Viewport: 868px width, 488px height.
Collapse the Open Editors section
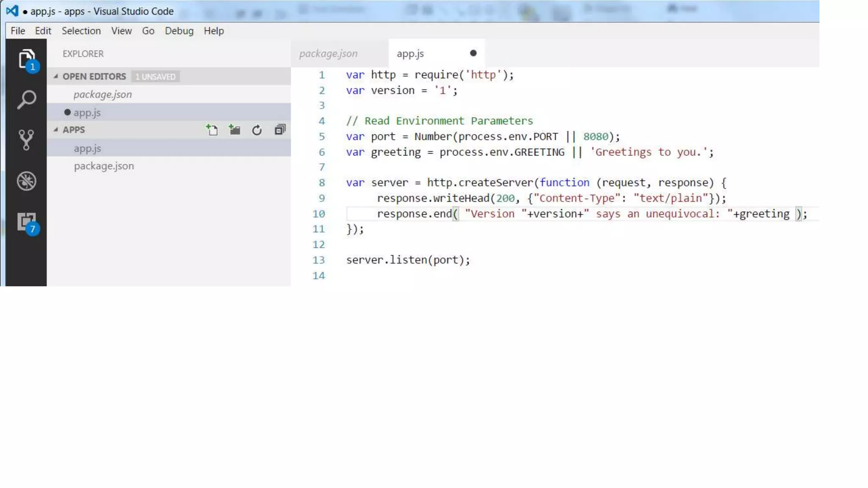tap(56, 76)
